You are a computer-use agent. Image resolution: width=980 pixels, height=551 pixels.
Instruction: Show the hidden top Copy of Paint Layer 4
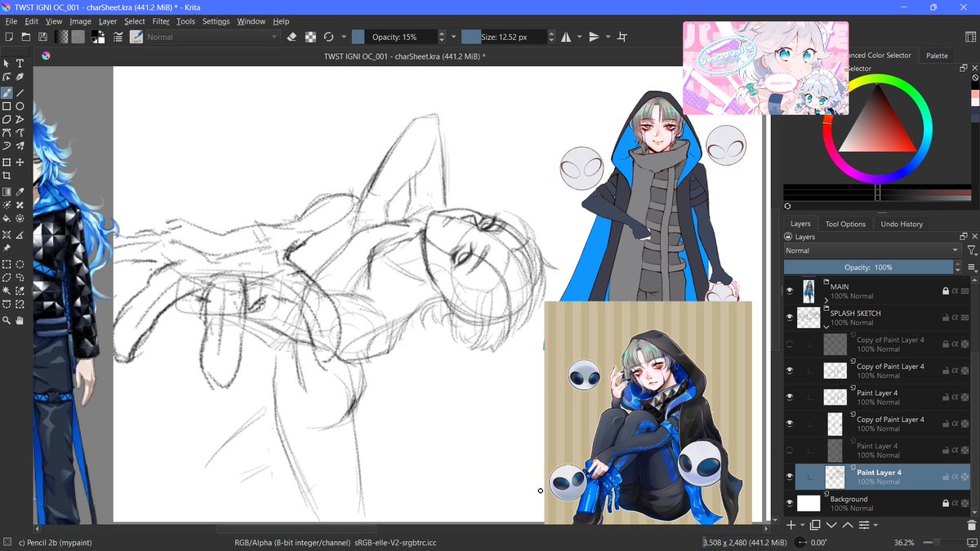[790, 344]
